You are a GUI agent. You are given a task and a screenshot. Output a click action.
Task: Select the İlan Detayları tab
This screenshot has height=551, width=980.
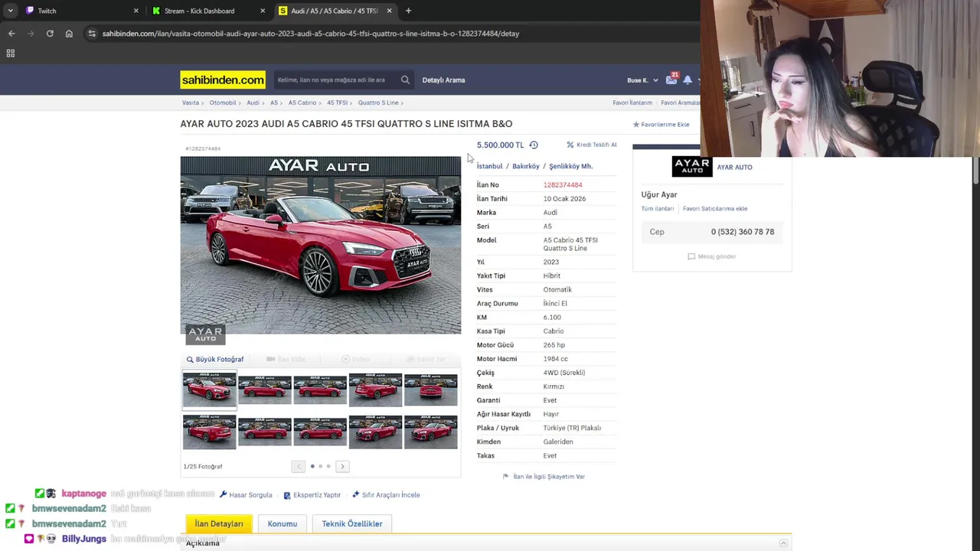tap(219, 524)
